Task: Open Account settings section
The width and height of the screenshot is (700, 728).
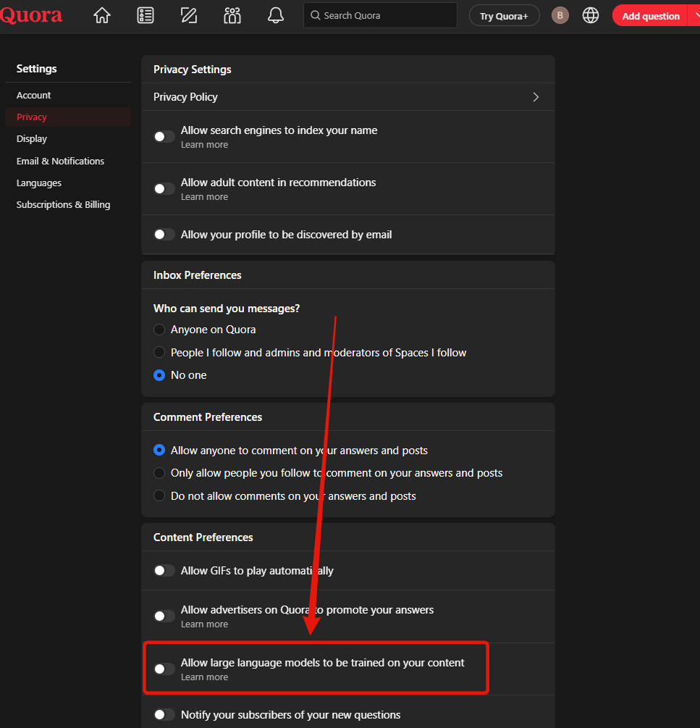Action: (33, 95)
